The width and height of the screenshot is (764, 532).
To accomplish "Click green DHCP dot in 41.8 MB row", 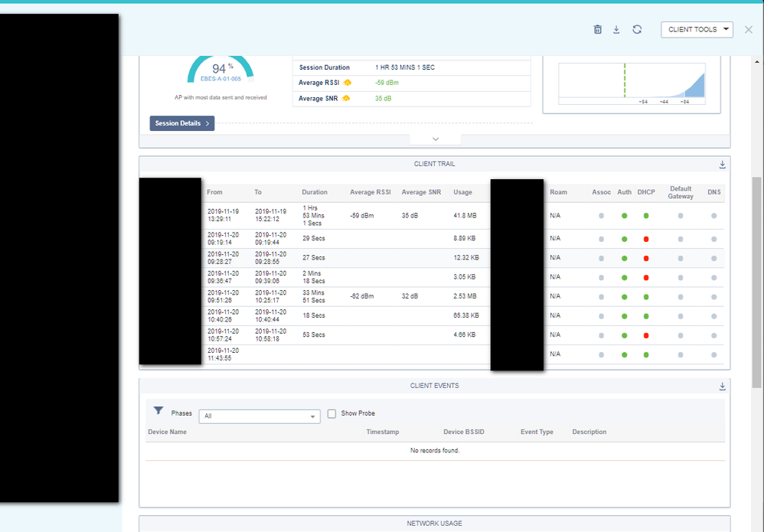I will tap(646, 216).
